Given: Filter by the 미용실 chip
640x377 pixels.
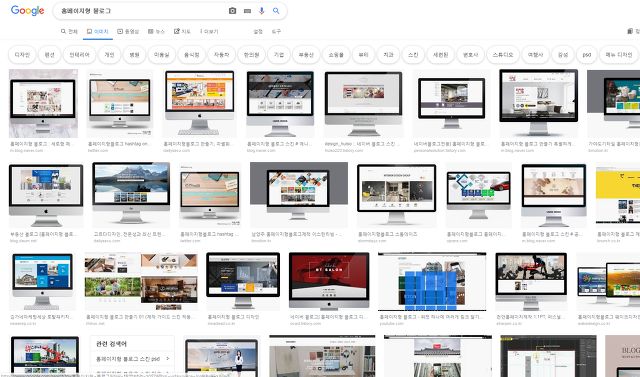Looking at the screenshot, I should pyautogui.click(x=161, y=55).
